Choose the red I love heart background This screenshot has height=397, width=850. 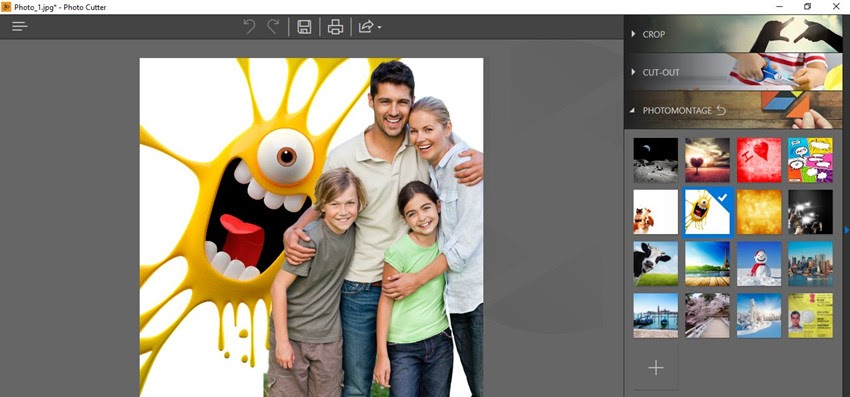tap(759, 160)
